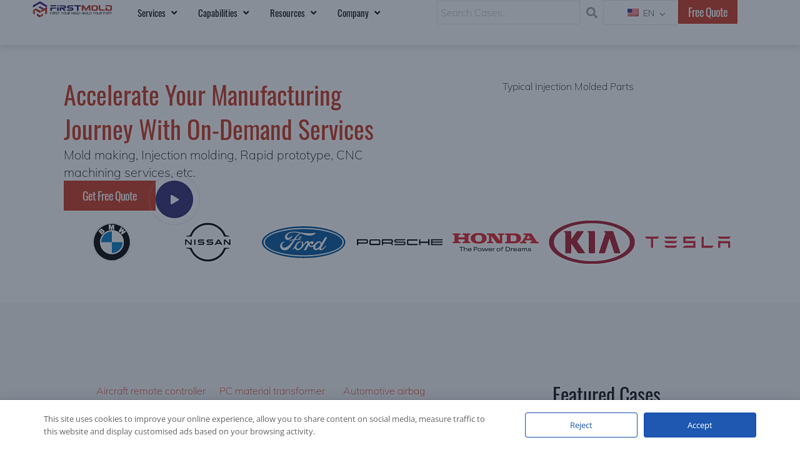This screenshot has height=450, width=800.
Task: Play the intro video button
Action: [x=174, y=199]
